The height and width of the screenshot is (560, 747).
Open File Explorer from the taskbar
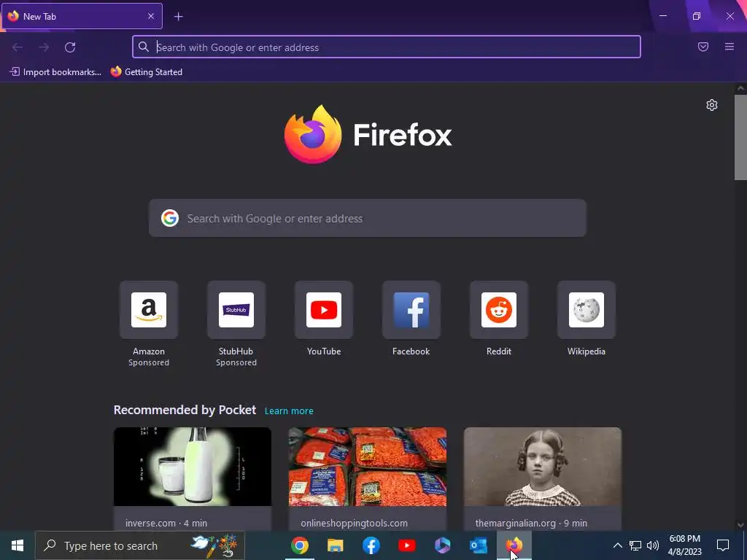tap(336, 545)
